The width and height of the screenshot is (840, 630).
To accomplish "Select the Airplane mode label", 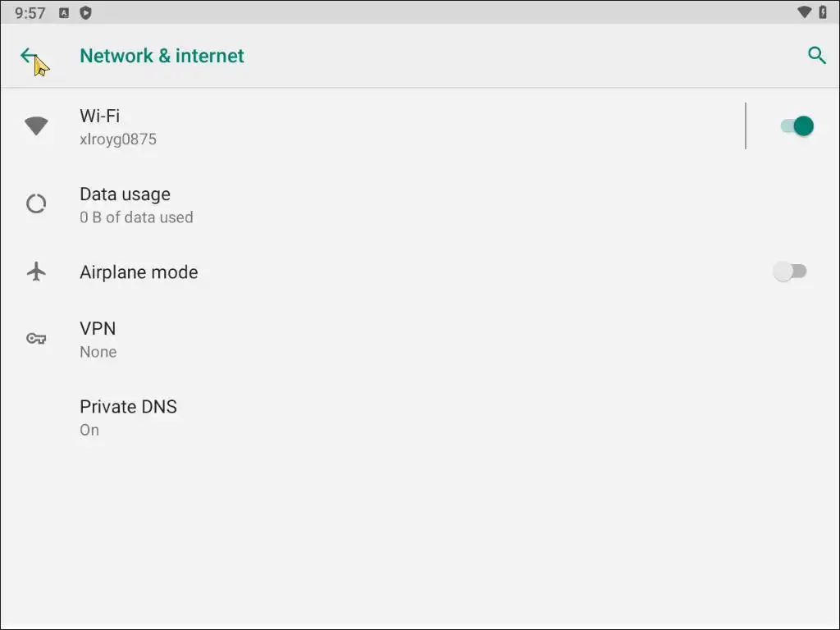I will point(139,272).
